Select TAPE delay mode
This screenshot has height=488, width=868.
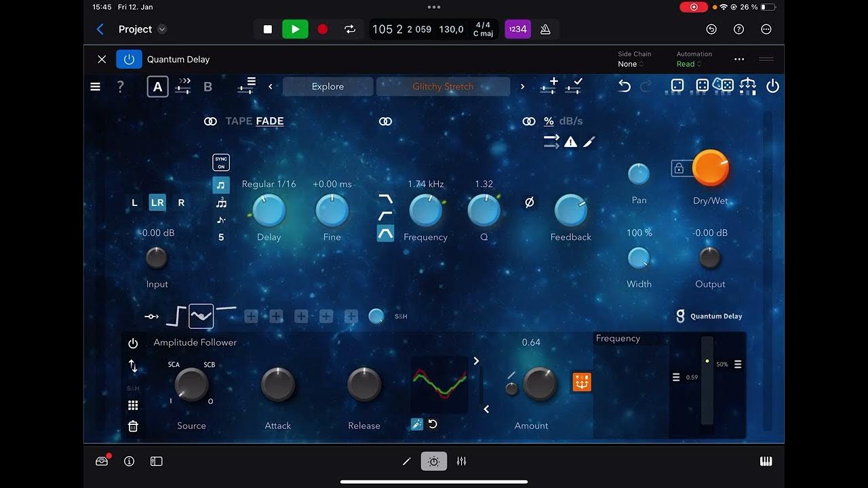(239, 121)
